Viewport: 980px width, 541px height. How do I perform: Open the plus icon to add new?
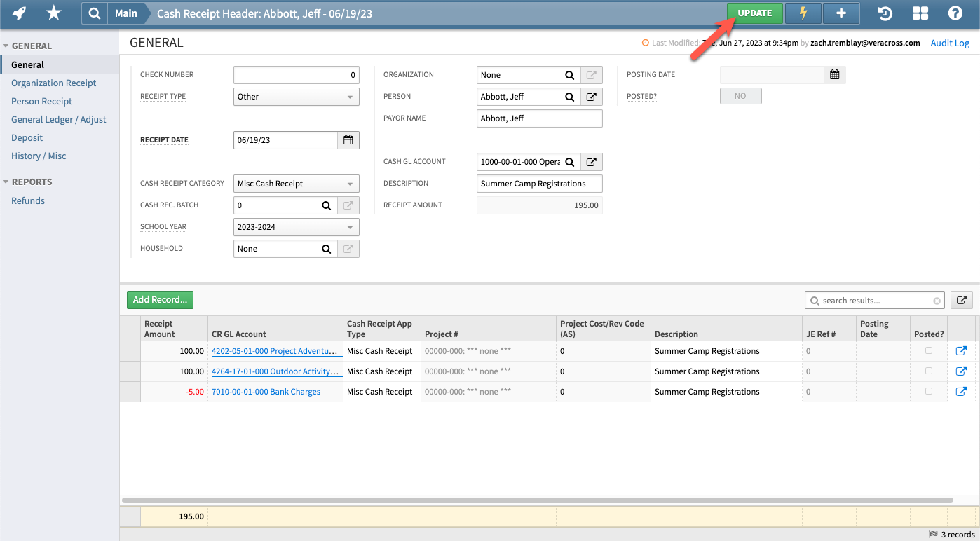click(x=841, y=13)
